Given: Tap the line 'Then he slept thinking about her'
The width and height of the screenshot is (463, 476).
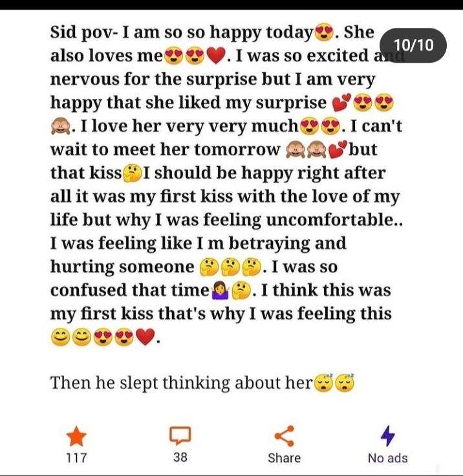Looking at the screenshot, I should point(182,383).
